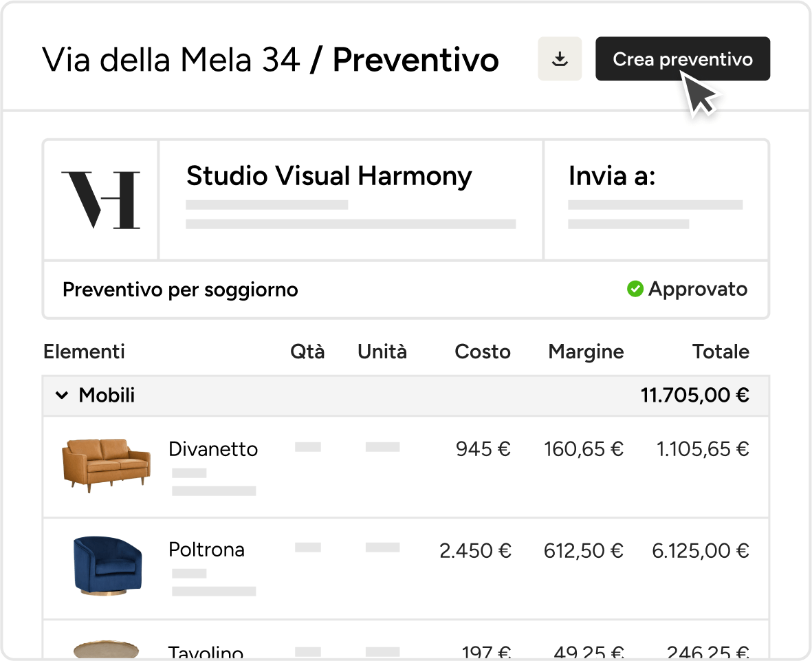Screen dimensions: 812x661
Task: Click the Crea preventivo button
Action: coord(683,58)
